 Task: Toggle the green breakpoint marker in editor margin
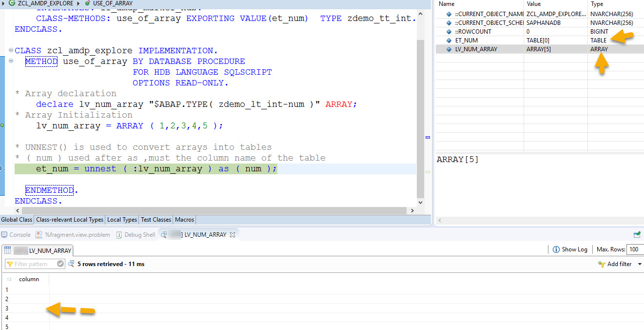2,125
